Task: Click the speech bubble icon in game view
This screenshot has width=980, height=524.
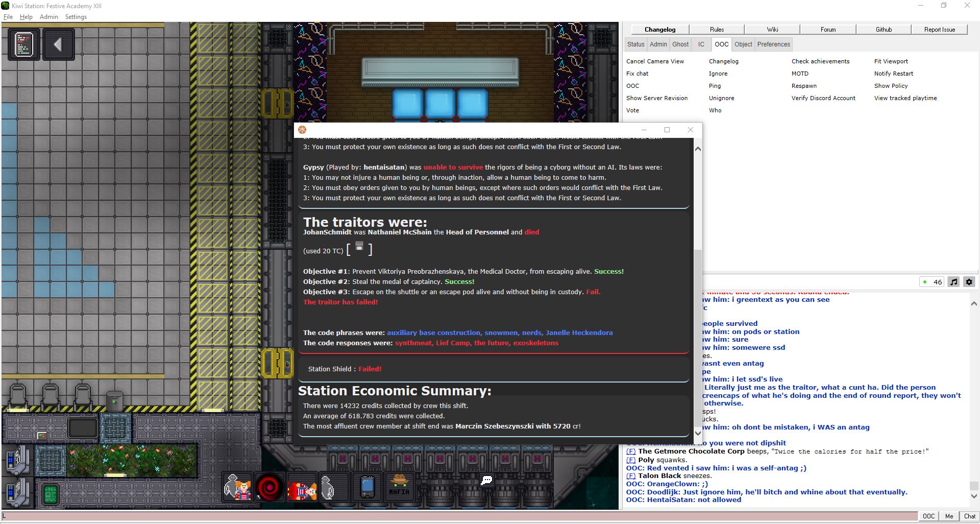Action: pyautogui.click(x=487, y=480)
